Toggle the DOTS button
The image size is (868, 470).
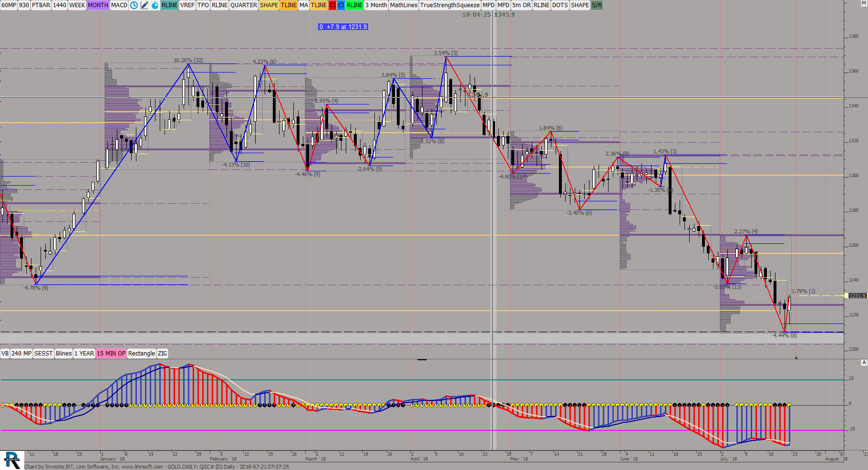(560, 5)
